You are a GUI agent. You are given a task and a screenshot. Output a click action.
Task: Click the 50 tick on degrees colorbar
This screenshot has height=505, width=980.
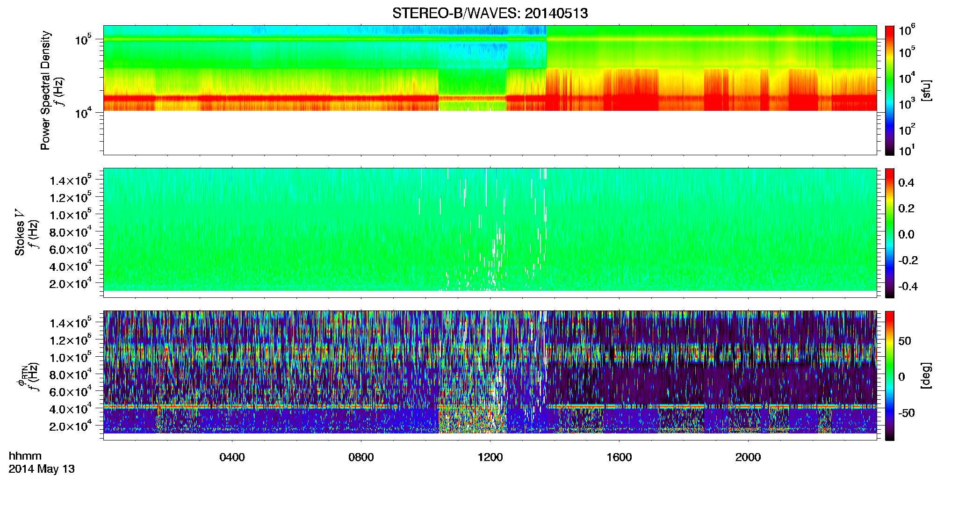coord(905,341)
